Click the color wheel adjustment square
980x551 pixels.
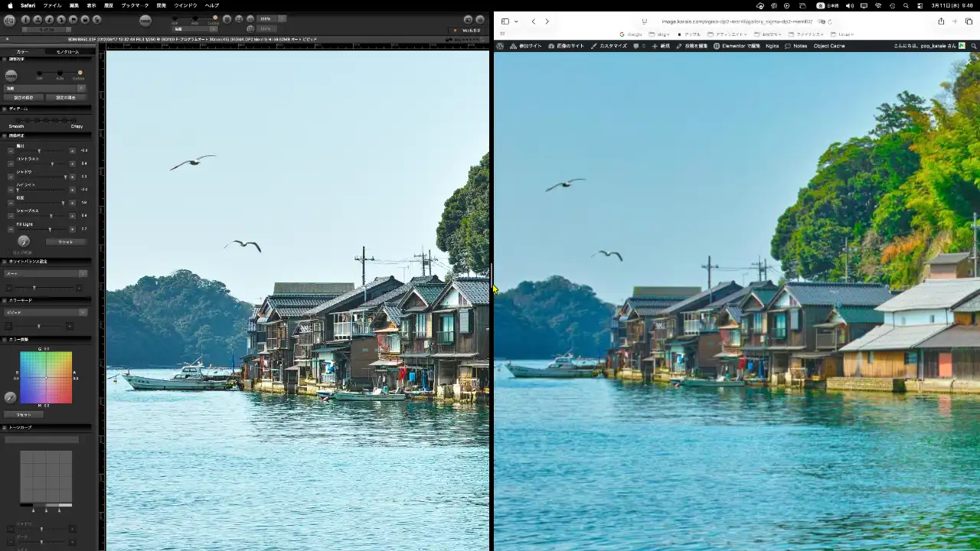point(46,377)
